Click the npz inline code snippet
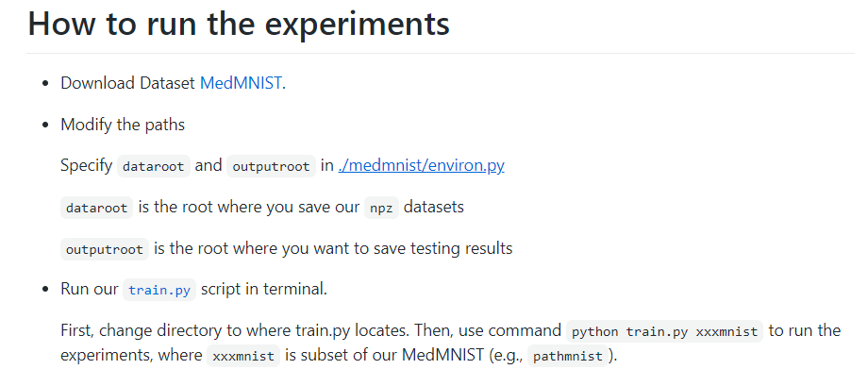Image resolution: width=868 pixels, height=386 pixels. pos(381,208)
